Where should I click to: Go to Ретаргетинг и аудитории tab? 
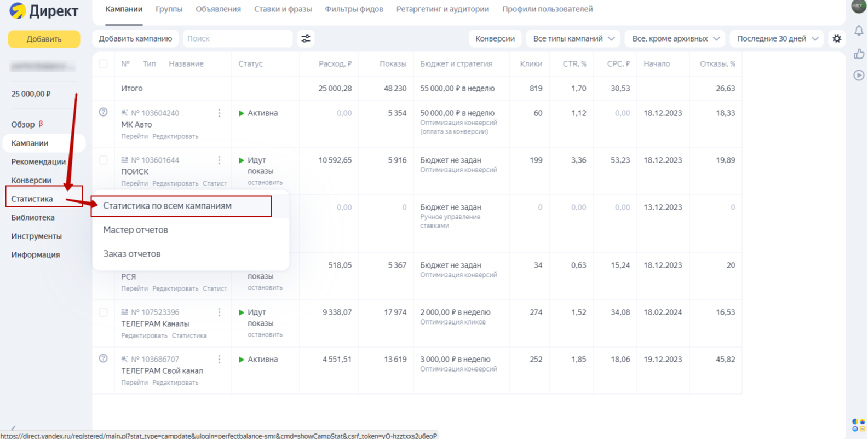[442, 9]
